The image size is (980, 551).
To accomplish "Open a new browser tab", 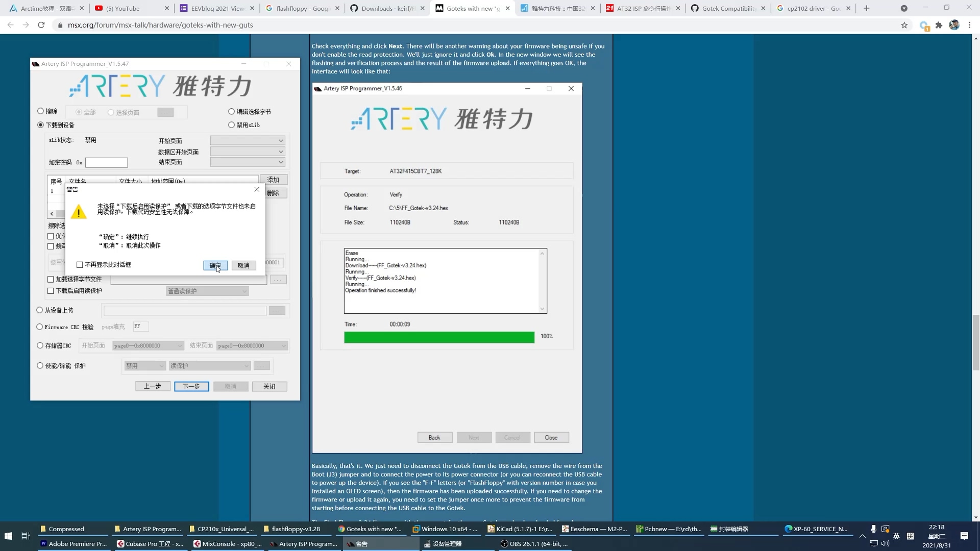I will tap(866, 8).
